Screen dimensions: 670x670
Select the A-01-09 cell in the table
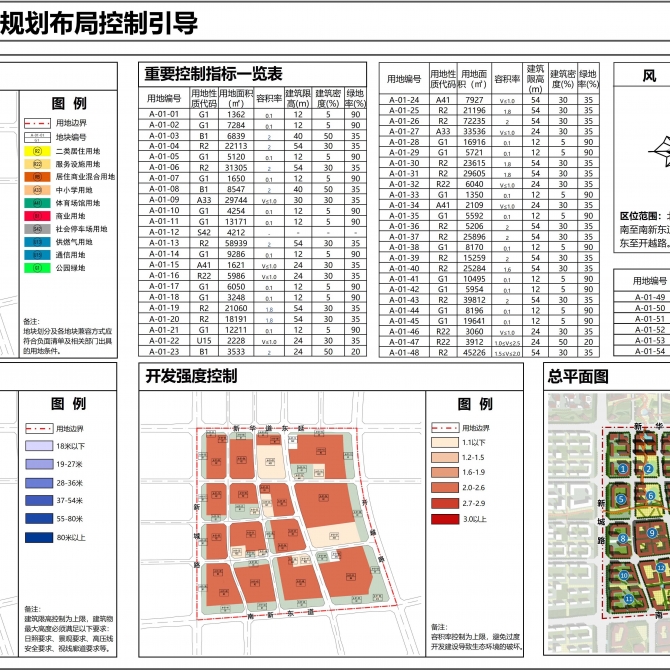click(x=164, y=199)
